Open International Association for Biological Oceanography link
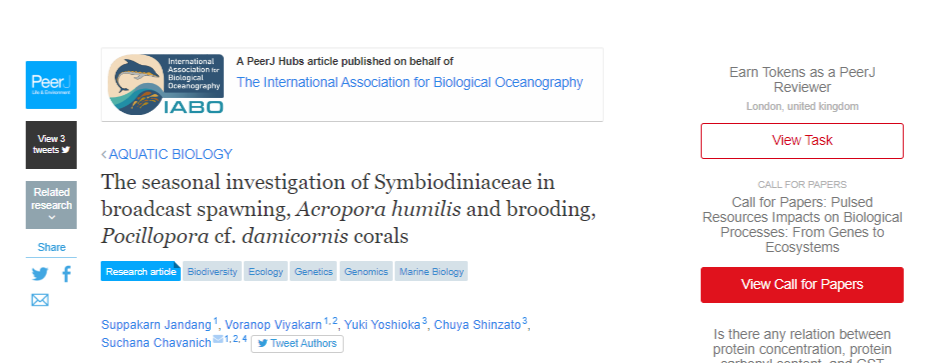This screenshot has width=927, height=363. (x=410, y=82)
